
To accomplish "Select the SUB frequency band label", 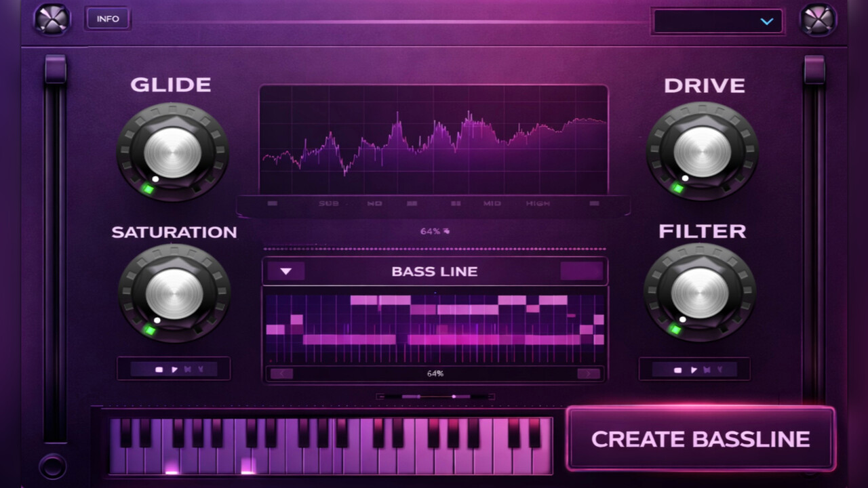I will pos(329,203).
